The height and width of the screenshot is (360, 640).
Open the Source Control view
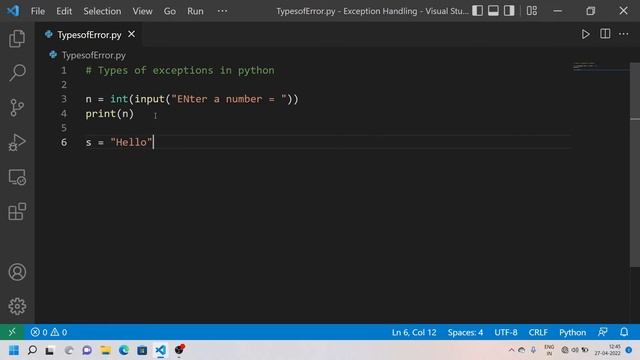click(x=17, y=108)
